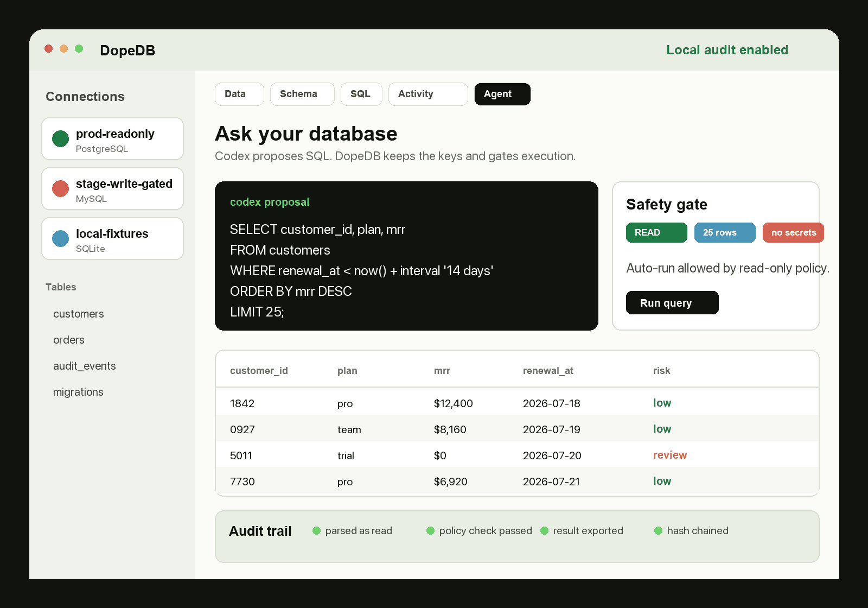Click the blue local-fixtures status dot
Viewport: 868px width, 608px height.
[x=60, y=239]
